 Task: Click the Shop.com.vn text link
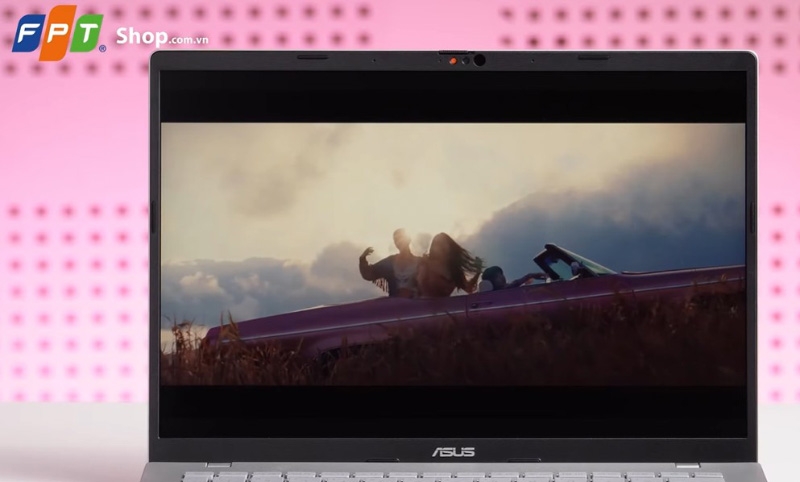(162, 37)
